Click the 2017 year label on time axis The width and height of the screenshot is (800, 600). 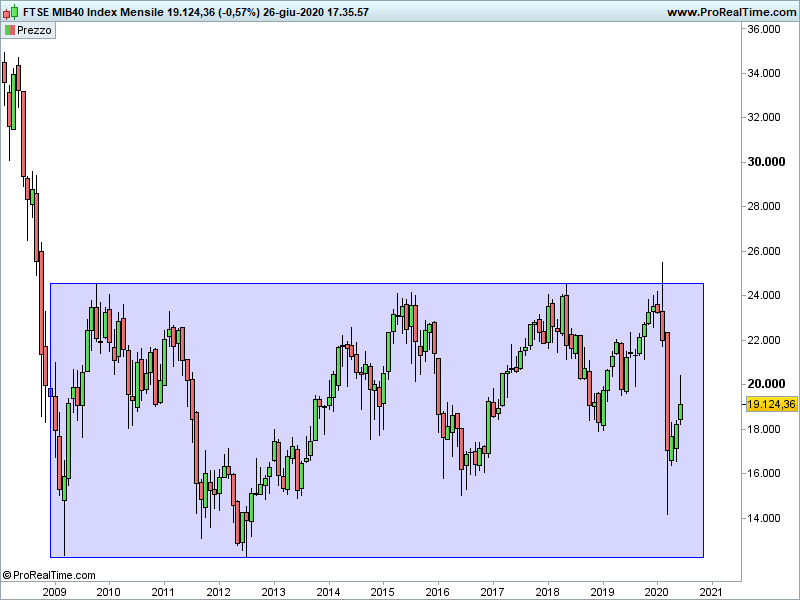(492, 592)
